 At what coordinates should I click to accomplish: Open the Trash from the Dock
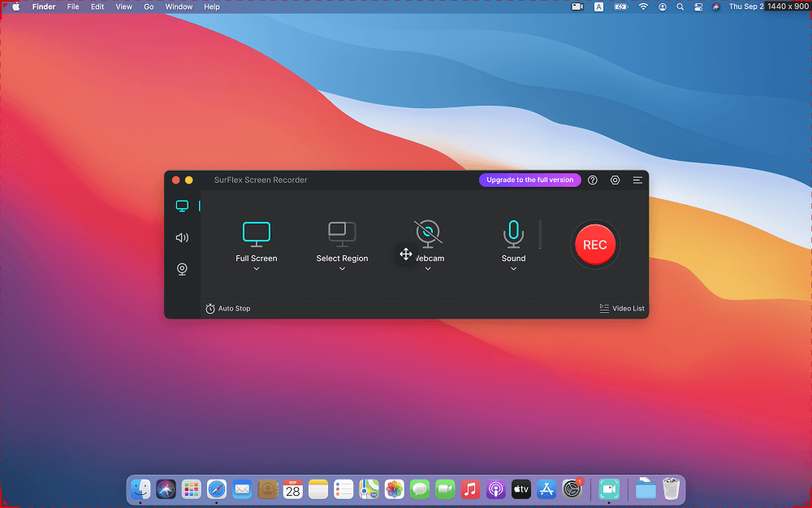[x=672, y=488]
